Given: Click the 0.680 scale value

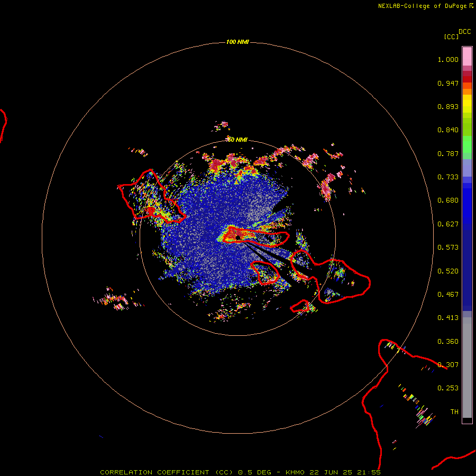Looking at the screenshot, I should pyautogui.click(x=448, y=200).
